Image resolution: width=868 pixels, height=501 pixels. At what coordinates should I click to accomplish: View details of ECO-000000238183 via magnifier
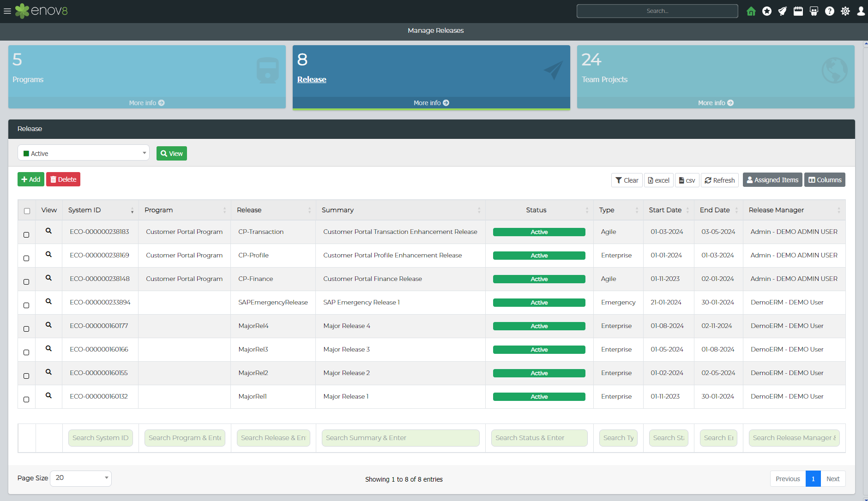click(x=48, y=231)
